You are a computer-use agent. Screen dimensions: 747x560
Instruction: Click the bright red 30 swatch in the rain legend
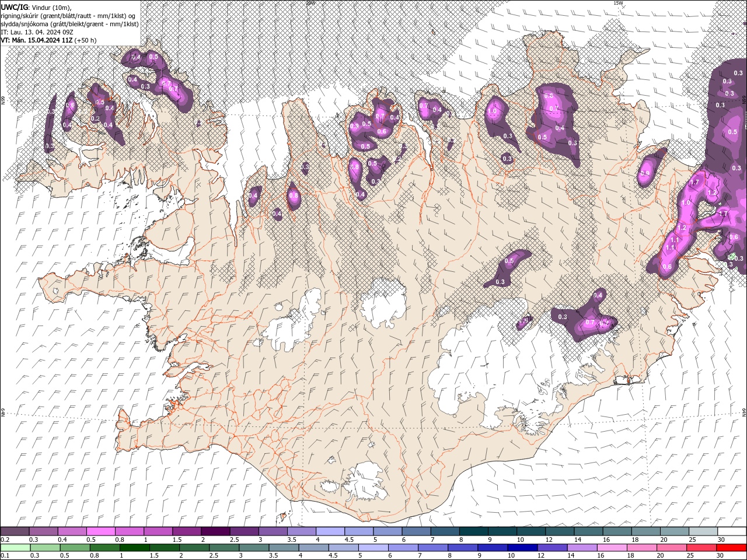click(x=732, y=548)
